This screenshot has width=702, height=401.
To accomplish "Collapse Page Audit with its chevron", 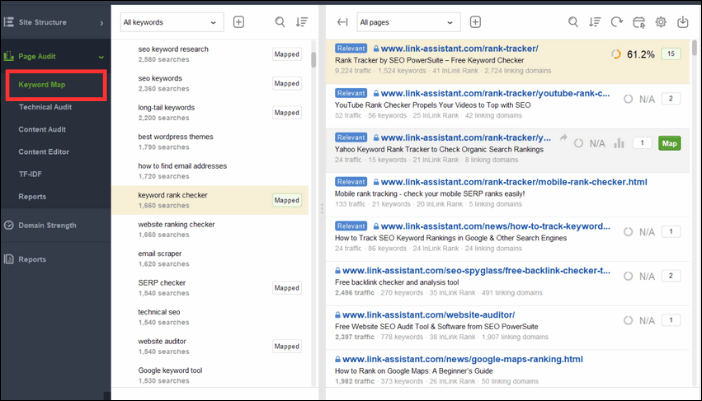I will (x=101, y=57).
